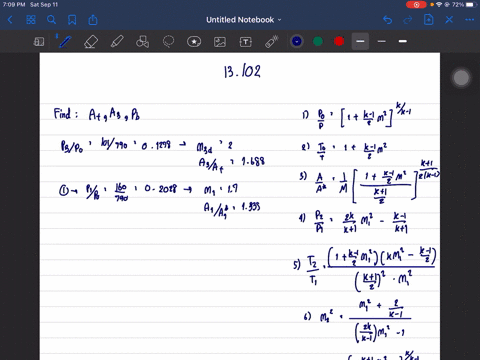Screen dimensions: 480x360
Task: Open the share and export icon
Action: tap(93, 20)
